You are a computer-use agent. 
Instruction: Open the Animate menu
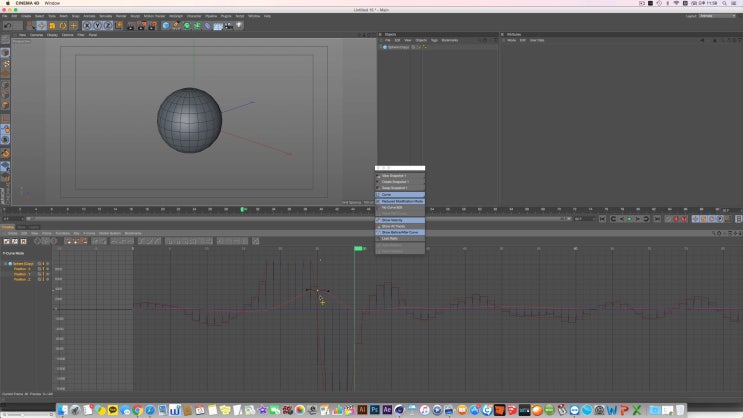[x=89, y=16]
